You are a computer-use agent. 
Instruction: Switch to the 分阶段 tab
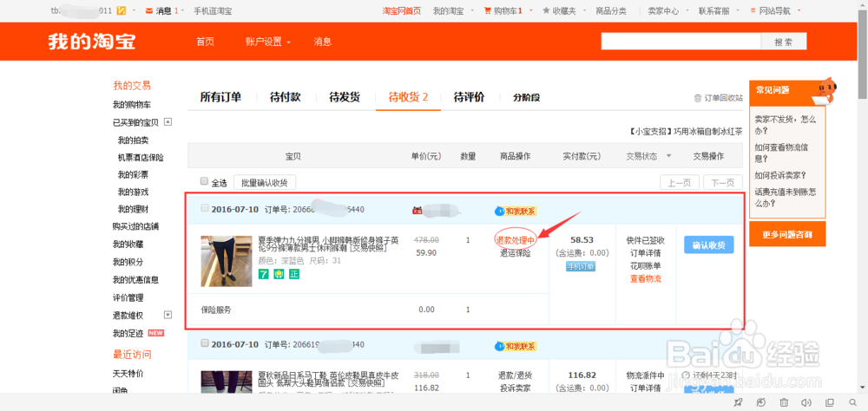pyautogui.click(x=527, y=98)
